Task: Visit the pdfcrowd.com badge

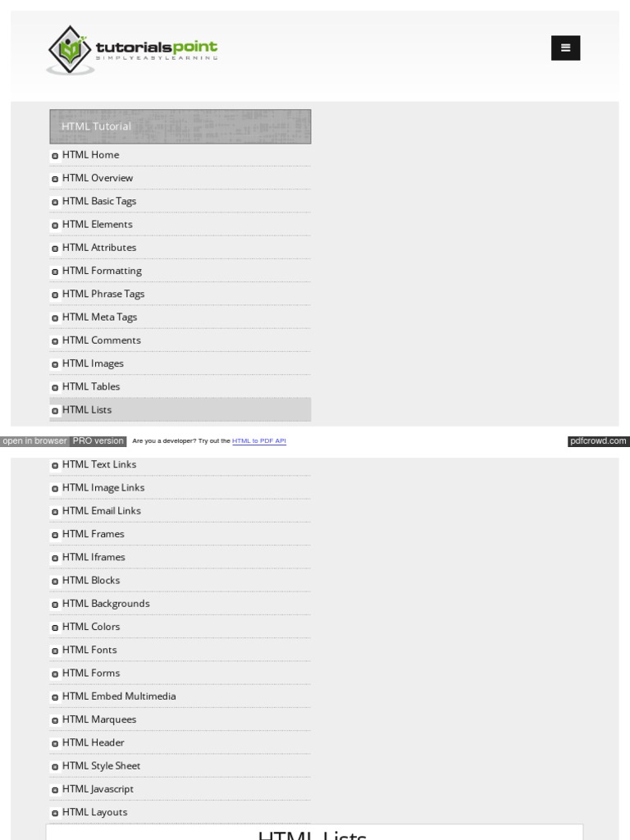Action: (x=598, y=441)
